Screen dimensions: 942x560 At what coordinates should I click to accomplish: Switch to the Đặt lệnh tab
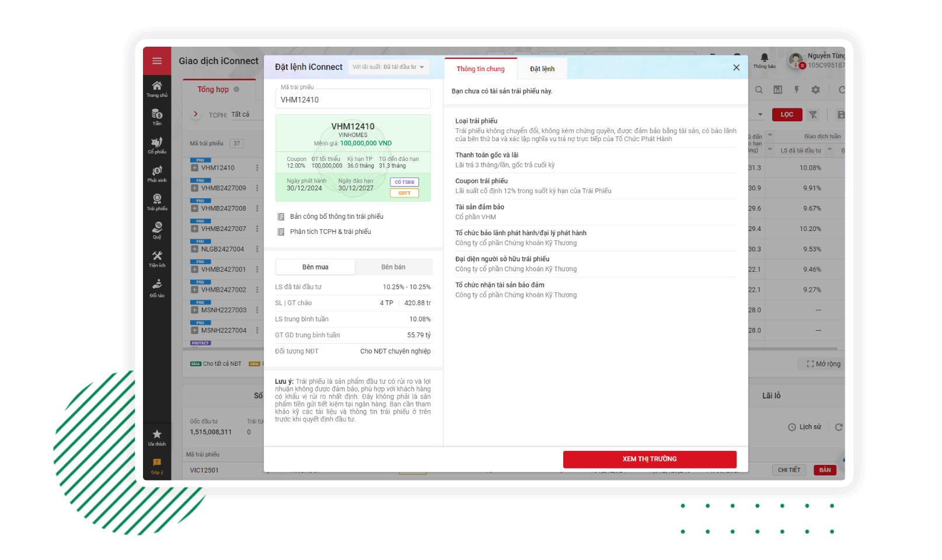point(542,69)
